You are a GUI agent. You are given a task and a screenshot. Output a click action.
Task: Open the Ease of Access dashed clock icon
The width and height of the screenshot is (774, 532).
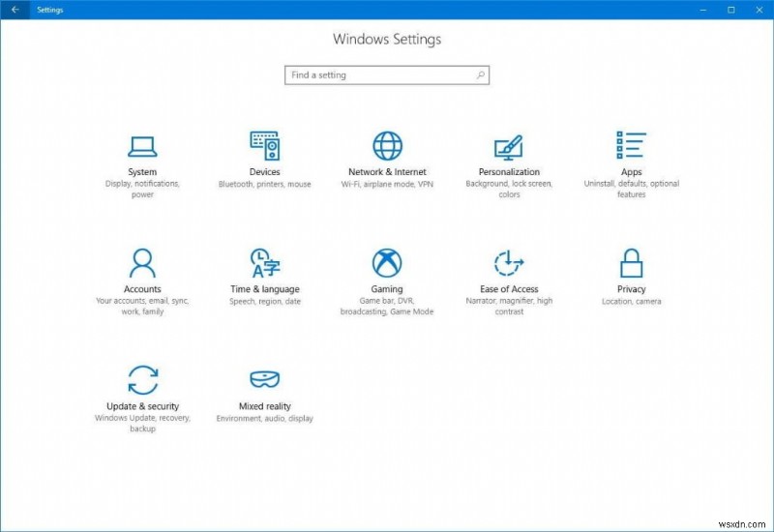tap(509, 262)
